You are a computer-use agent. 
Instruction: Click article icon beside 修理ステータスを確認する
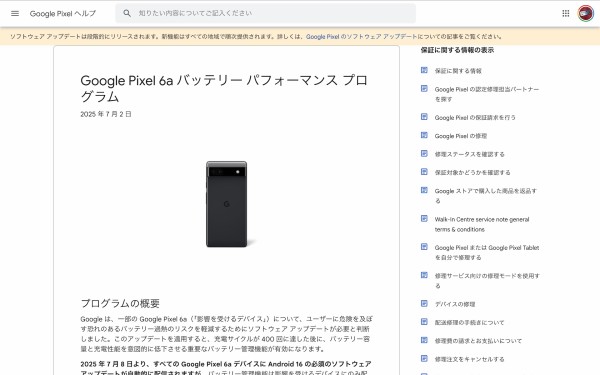[x=424, y=153]
